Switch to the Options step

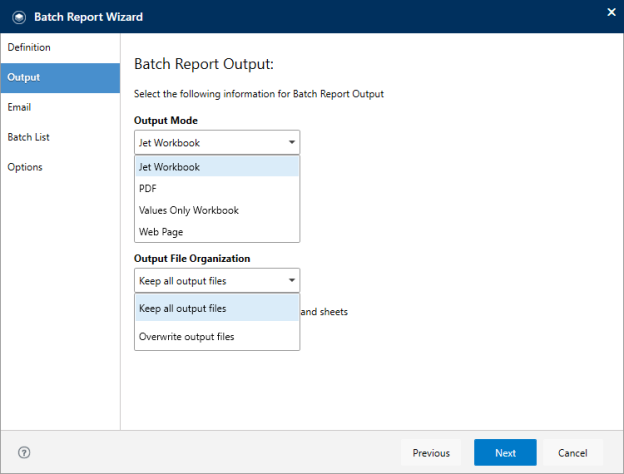point(60,167)
